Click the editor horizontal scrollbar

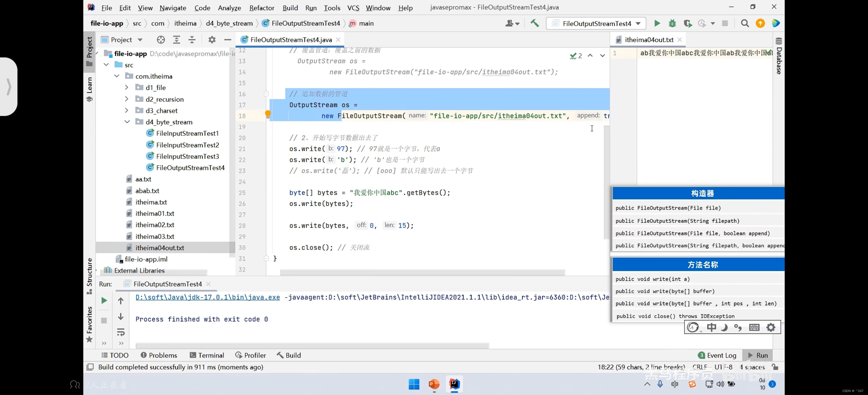[422, 273]
